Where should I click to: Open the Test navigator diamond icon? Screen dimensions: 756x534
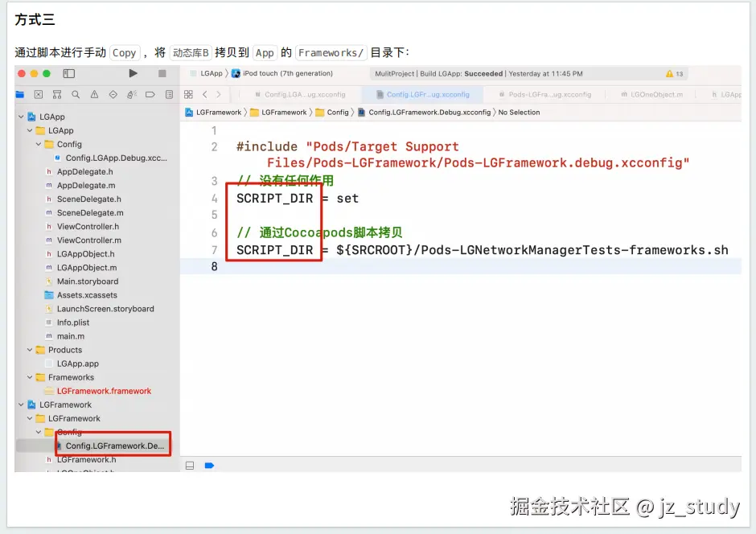coord(113,94)
